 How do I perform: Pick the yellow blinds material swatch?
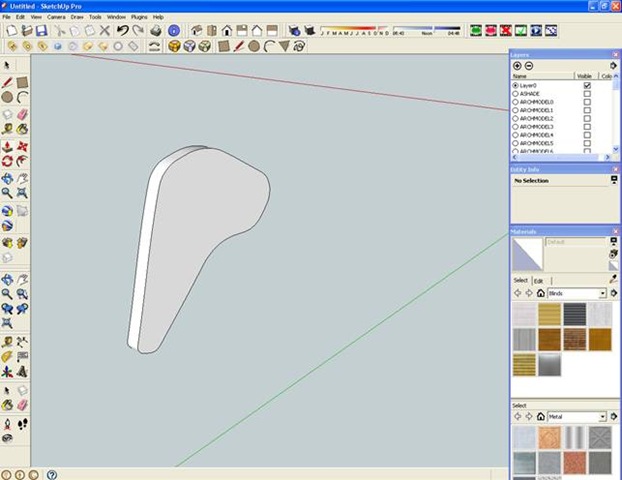point(550,315)
